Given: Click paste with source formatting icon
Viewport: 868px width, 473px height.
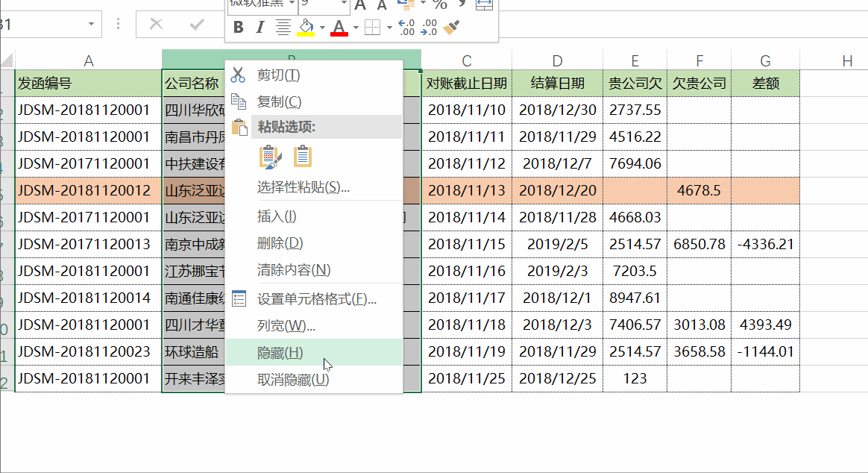Looking at the screenshot, I should coord(270,157).
